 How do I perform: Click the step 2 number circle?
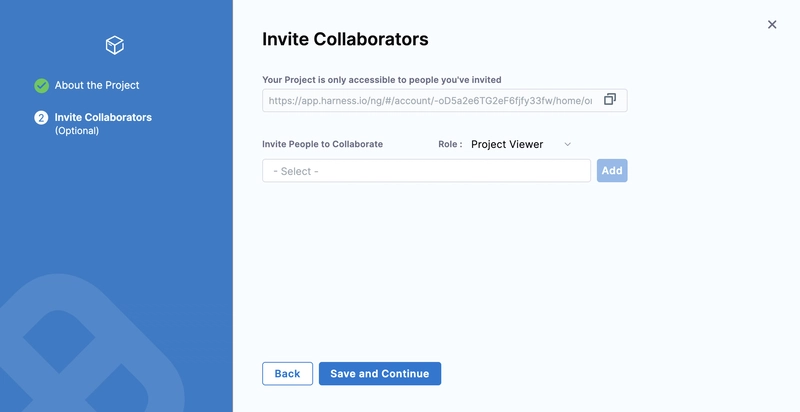(x=41, y=118)
